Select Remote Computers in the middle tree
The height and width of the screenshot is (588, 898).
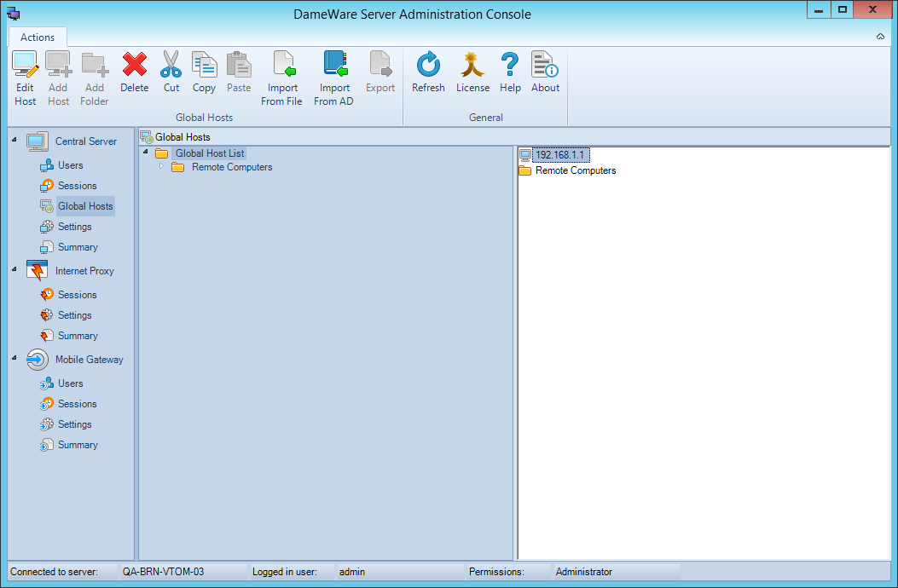232,167
